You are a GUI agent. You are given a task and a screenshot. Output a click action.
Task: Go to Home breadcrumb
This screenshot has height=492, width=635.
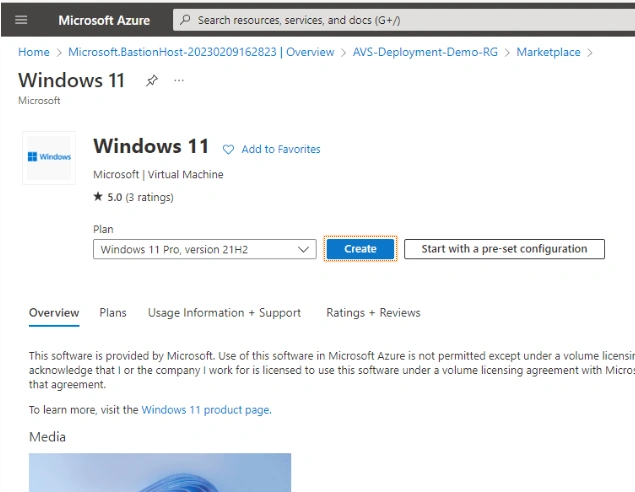tap(34, 52)
